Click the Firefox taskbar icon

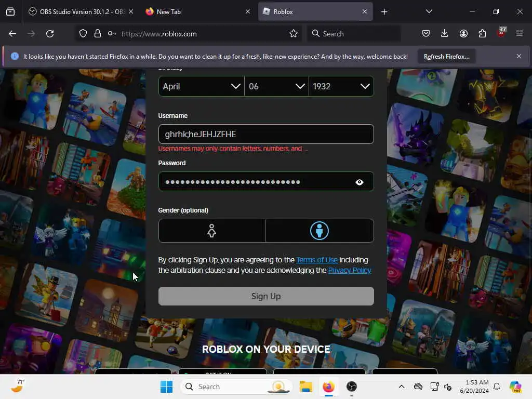[328, 387]
